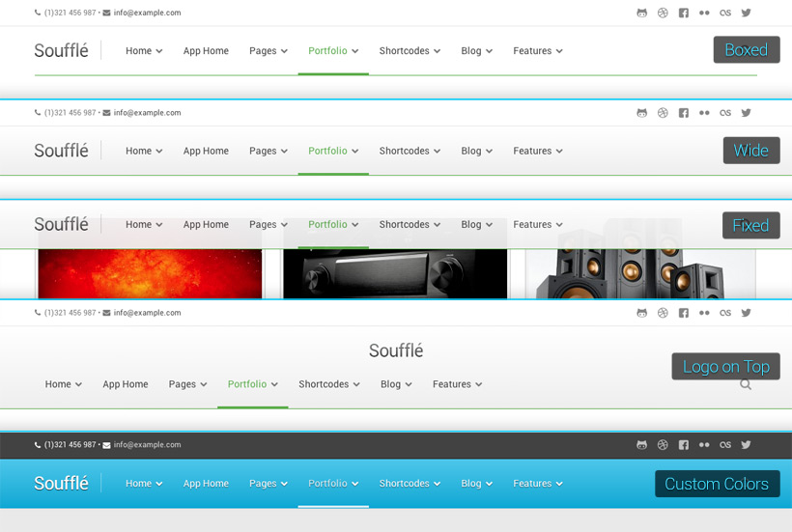This screenshot has height=532, width=792.
Task: Expand Shortcodes dropdown in the Wide header
Action: [410, 152]
